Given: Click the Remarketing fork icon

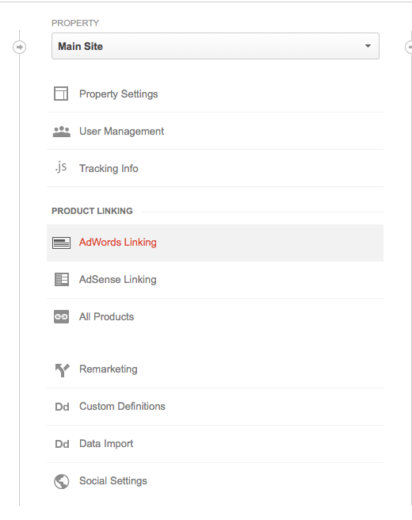Looking at the screenshot, I should [62, 370].
